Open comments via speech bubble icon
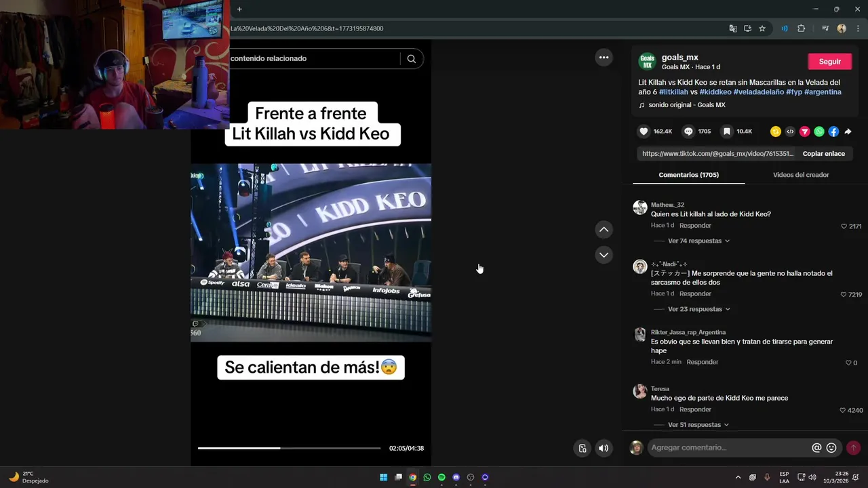This screenshot has height=488, width=868. click(x=688, y=131)
